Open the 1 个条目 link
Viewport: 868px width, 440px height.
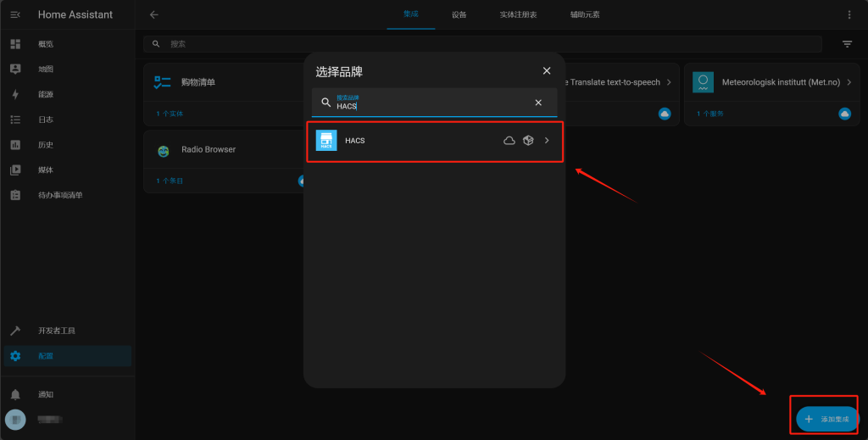(170, 181)
